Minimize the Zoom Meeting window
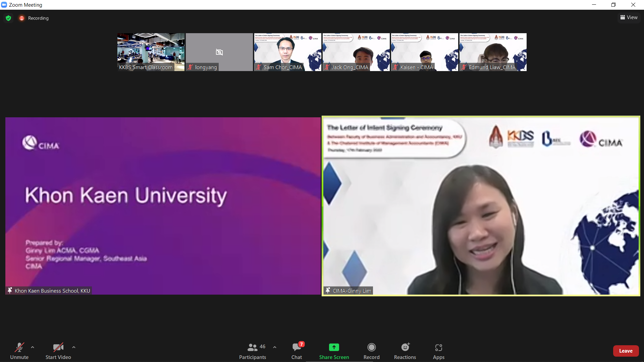Viewport: 644px width, 362px height. [x=594, y=5]
